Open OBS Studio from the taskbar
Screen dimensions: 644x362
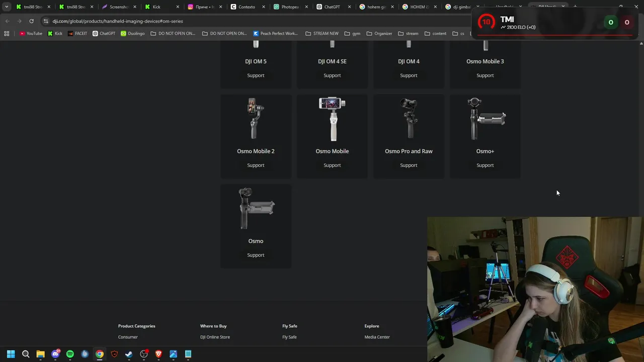(x=144, y=354)
